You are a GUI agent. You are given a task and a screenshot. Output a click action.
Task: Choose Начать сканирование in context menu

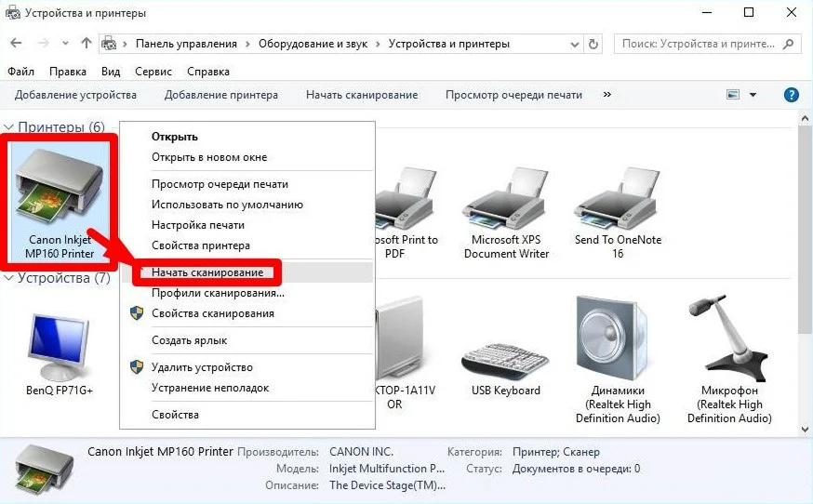[x=207, y=272]
